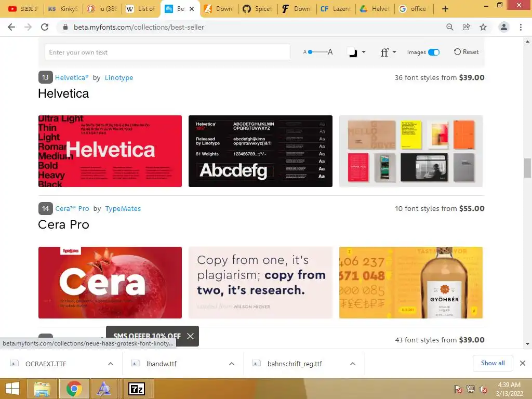Show all downloads
The height and width of the screenshot is (399, 532).
(x=493, y=363)
